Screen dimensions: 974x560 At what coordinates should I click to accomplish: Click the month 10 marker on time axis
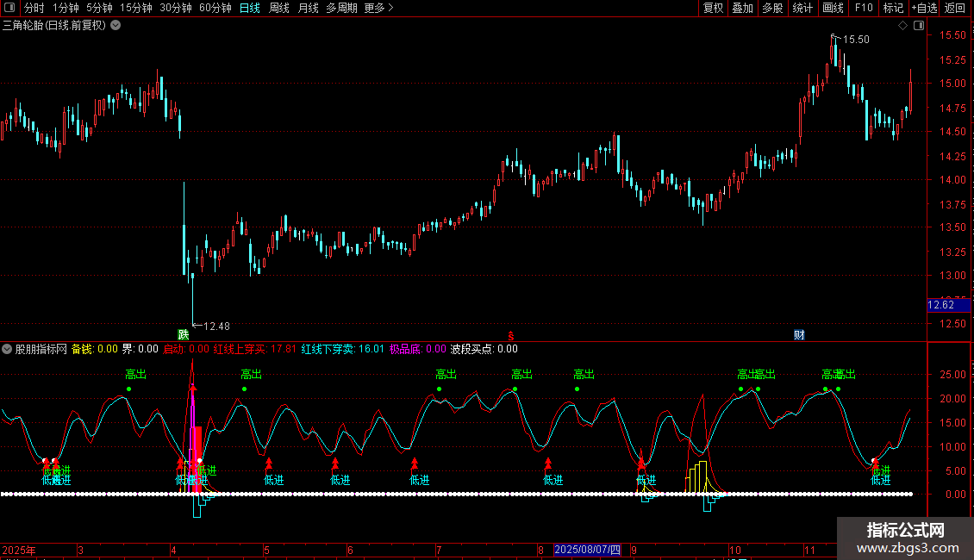click(735, 550)
